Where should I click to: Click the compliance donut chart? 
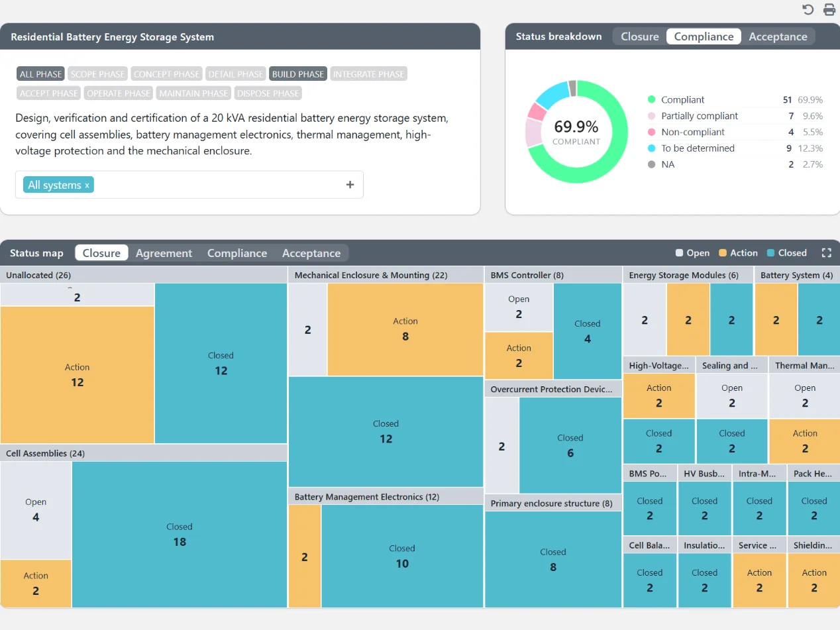pos(576,132)
